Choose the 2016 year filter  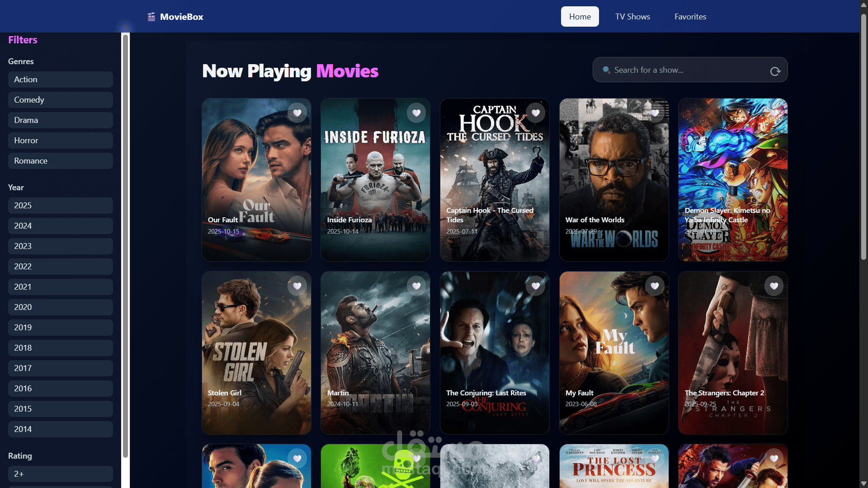tap(61, 389)
